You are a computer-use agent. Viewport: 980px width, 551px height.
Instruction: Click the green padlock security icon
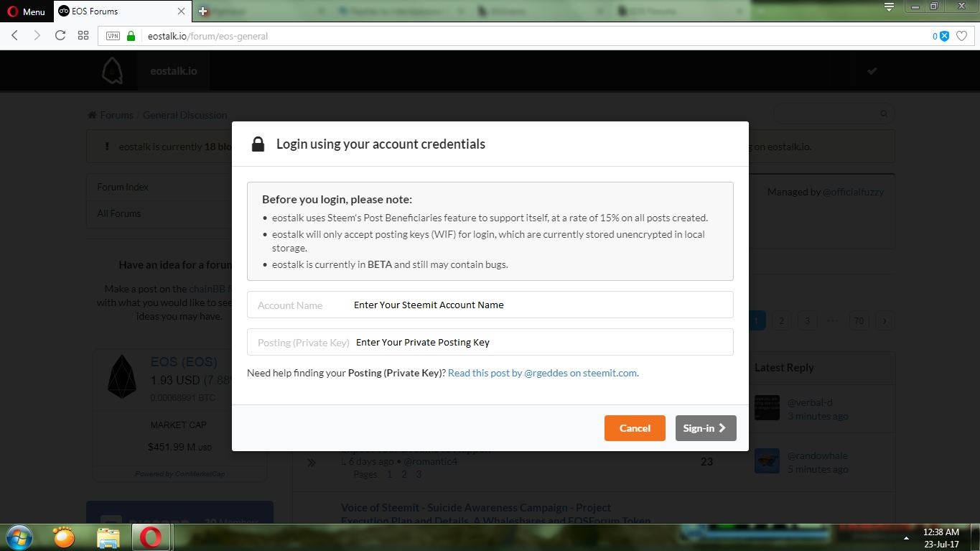[130, 35]
